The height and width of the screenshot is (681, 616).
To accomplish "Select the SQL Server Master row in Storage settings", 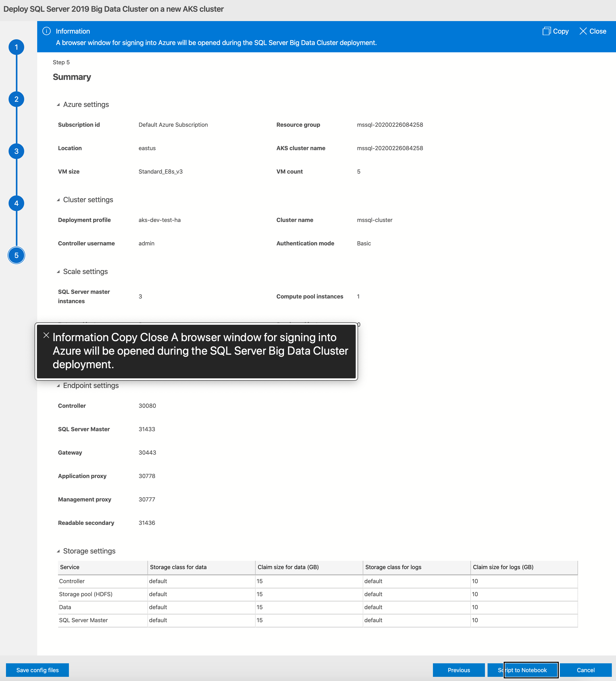I will [83, 620].
